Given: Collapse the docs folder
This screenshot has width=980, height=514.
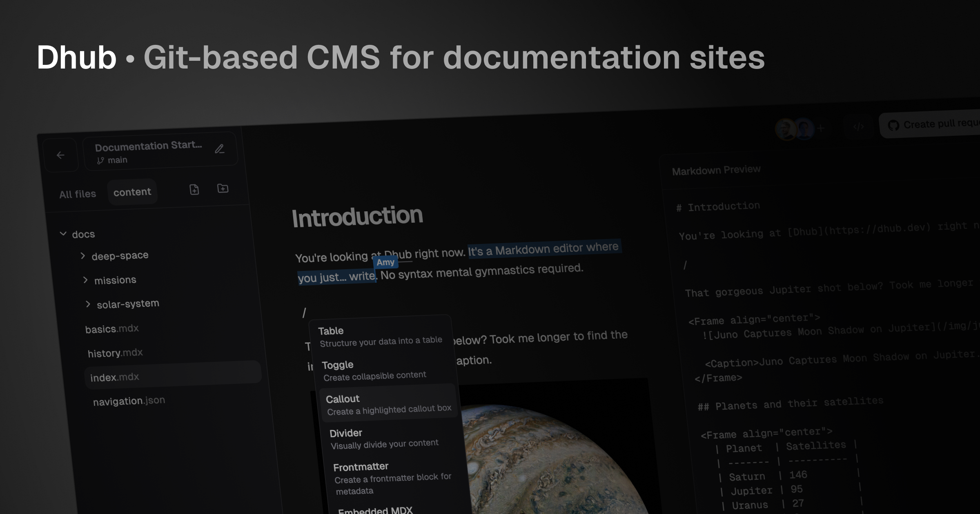Looking at the screenshot, I should [63, 233].
